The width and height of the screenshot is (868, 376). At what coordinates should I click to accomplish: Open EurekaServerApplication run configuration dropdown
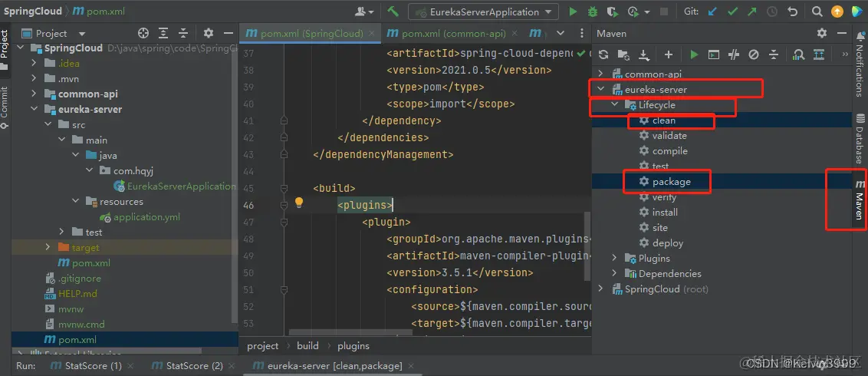[x=484, y=12]
